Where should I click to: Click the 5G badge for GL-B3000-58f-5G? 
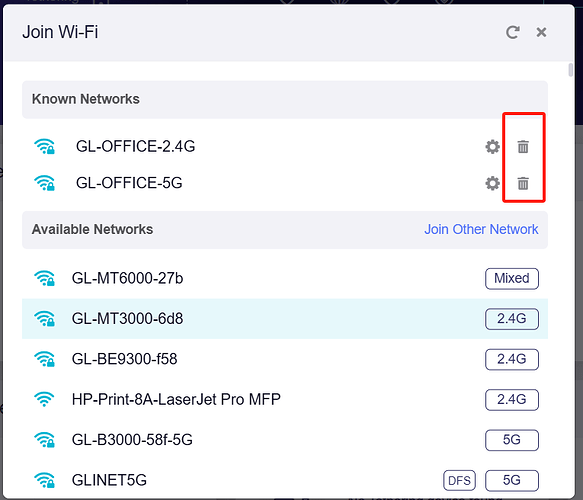tap(512, 440)
